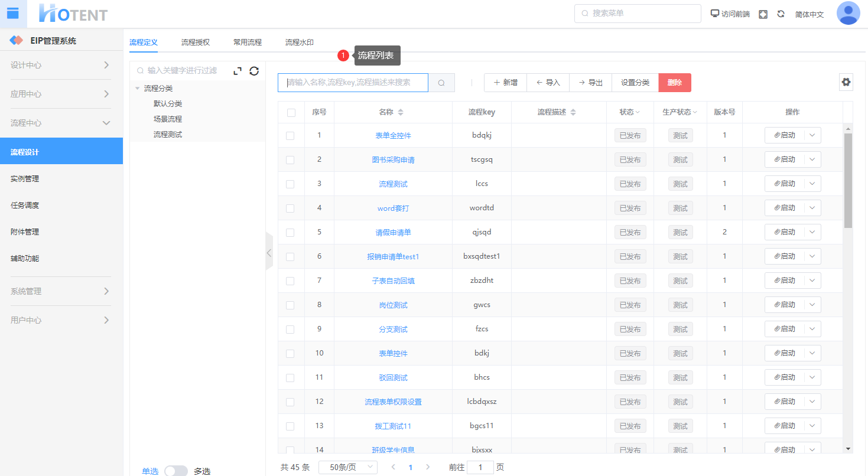Check the box for row 表单全控件
Viewport: 868px width, 476px height.
pyautogui.click(x=290, y=136)
